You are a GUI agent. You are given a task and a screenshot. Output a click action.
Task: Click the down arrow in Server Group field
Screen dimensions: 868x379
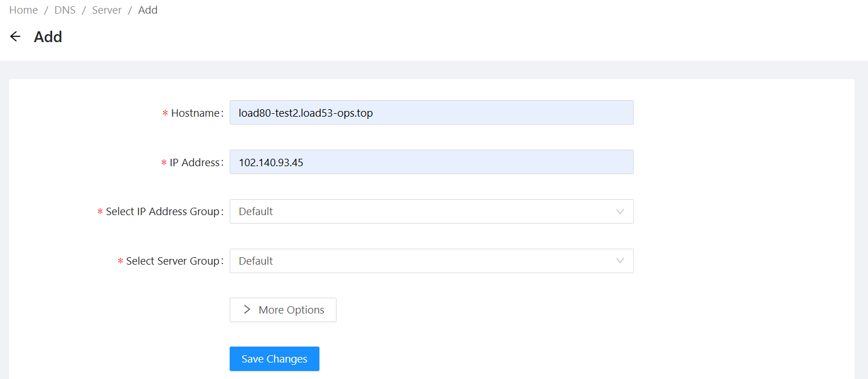[620, 261]
